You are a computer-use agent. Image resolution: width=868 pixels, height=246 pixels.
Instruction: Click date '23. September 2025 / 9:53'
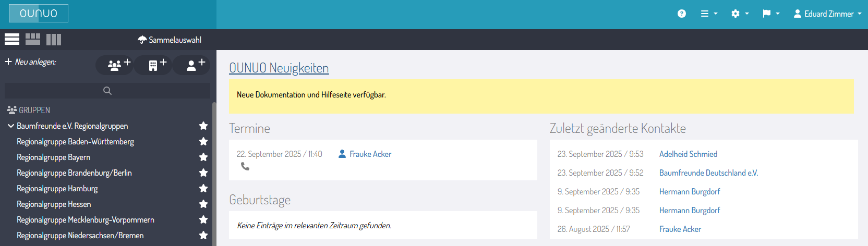coord(600,154)
